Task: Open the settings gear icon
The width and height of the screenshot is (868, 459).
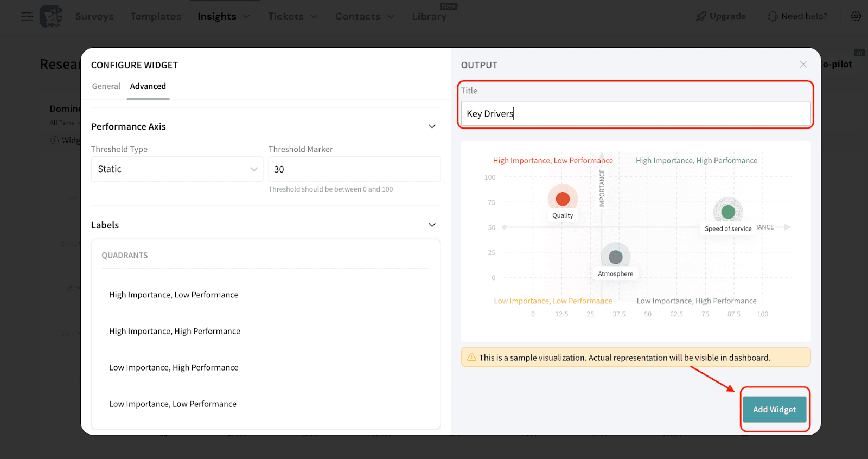Action: pyautogui.click(x=856, y=16)
